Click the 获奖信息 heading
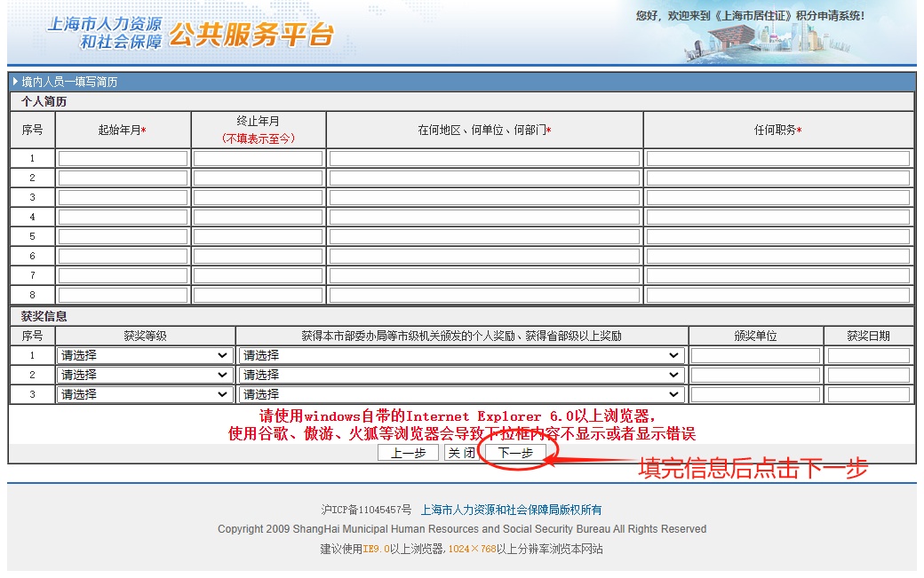This screenshot has width=924, height=578. pos(44,317)
